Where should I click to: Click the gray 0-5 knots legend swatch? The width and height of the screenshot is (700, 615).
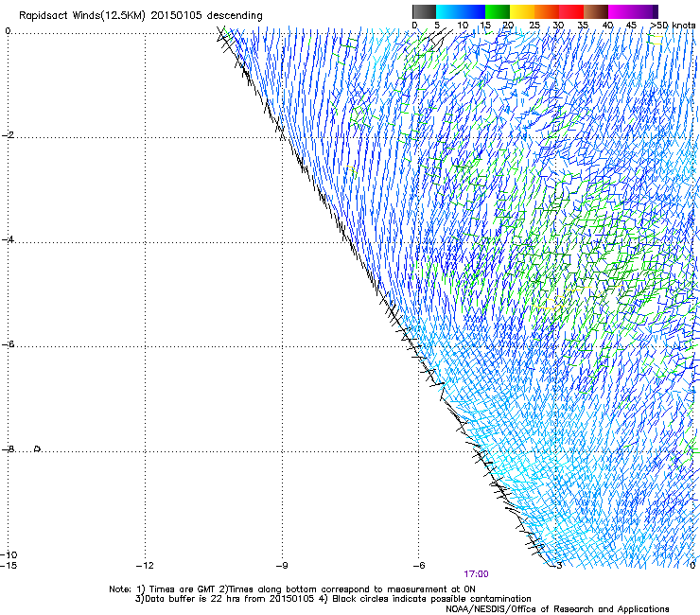[424, 11]
